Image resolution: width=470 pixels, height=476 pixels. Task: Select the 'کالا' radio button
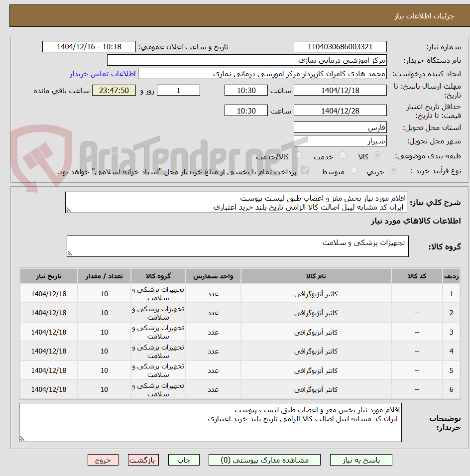pyautogui.click(x=378, y=155)
